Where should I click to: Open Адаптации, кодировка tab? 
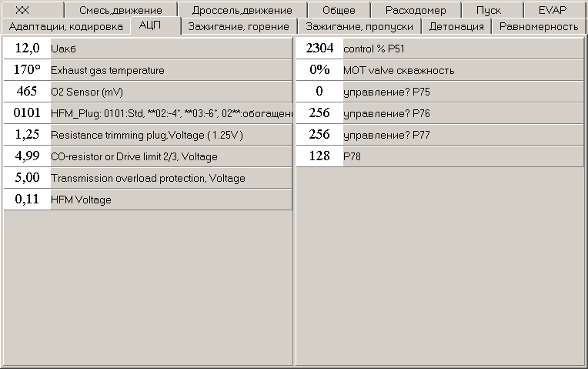coord(66,27)
